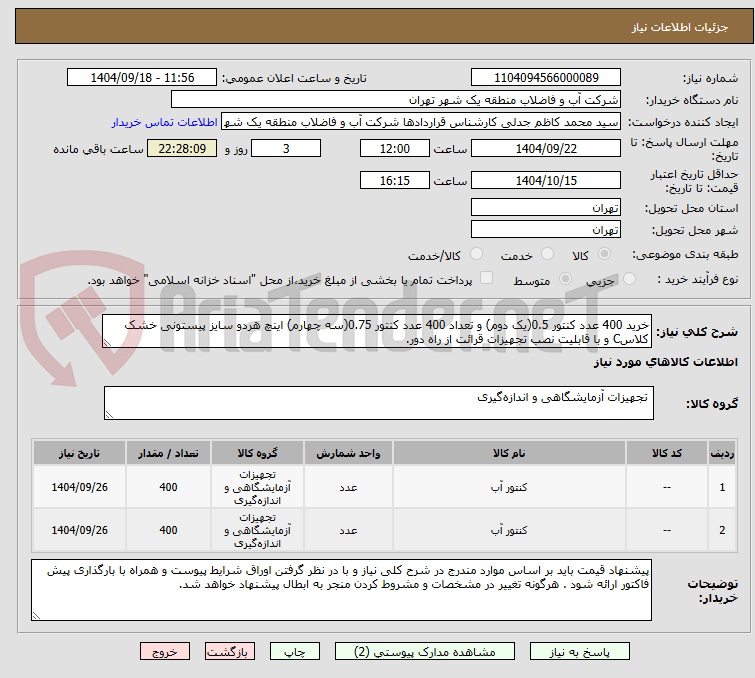Click the announcement date field 1404/09/18 - 11:56
The width and height of the screenshot is (755, 678).
click(x=142, y=78)
